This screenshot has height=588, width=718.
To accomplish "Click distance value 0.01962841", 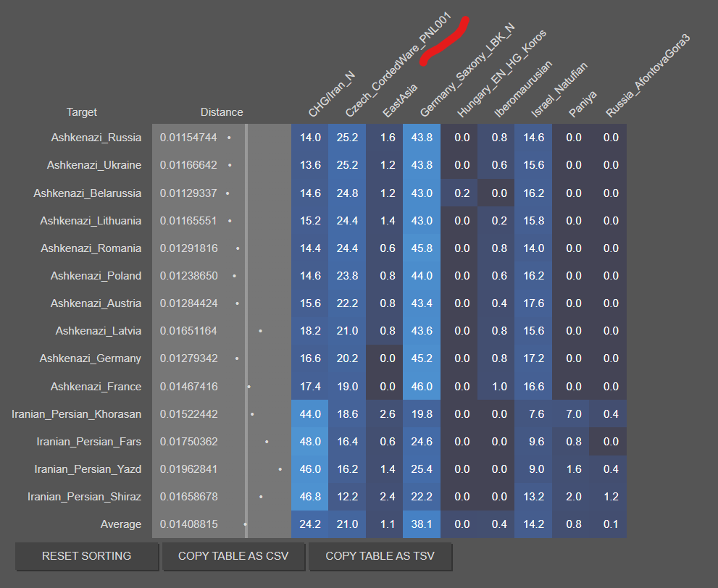I will (188, 469).
